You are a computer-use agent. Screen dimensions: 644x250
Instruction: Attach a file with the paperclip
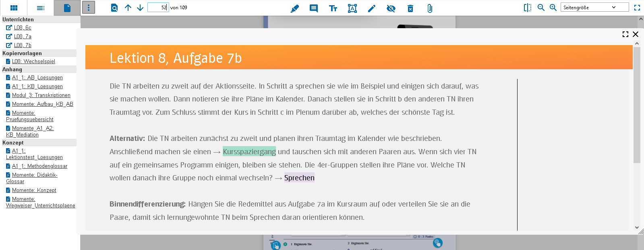430,8
